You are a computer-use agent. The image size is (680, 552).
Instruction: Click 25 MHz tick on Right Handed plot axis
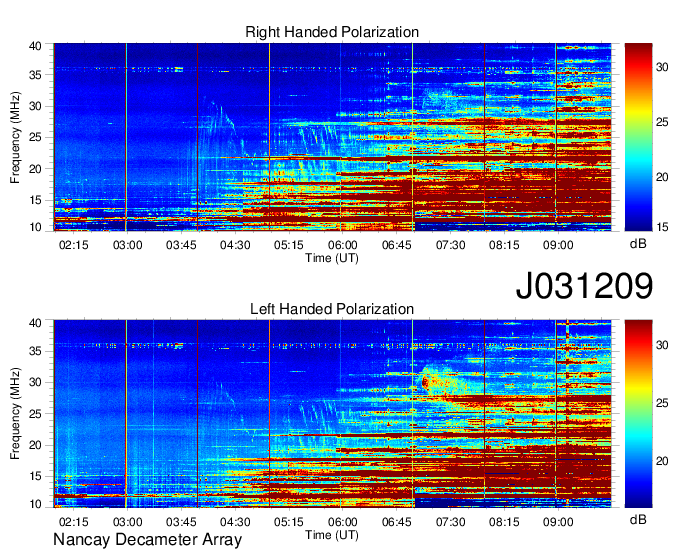coord(35,137)
